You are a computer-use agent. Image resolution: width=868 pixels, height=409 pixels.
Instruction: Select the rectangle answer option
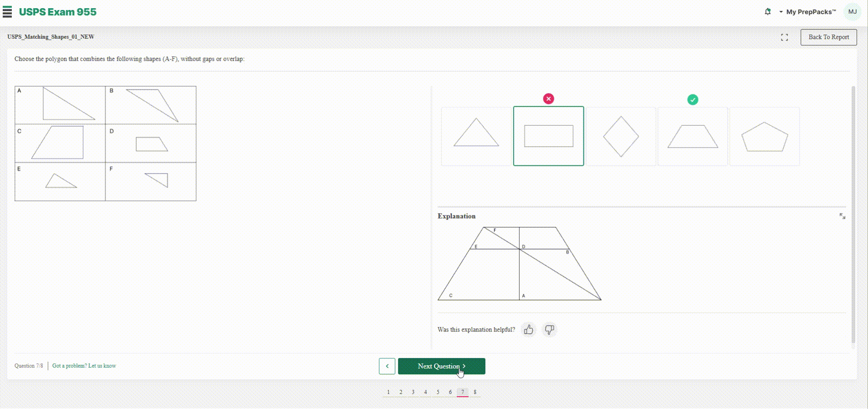tap(549, 136)
